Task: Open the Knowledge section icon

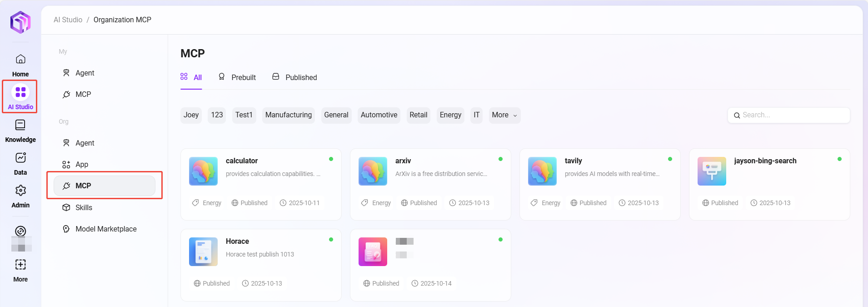Action: [20, 125]
